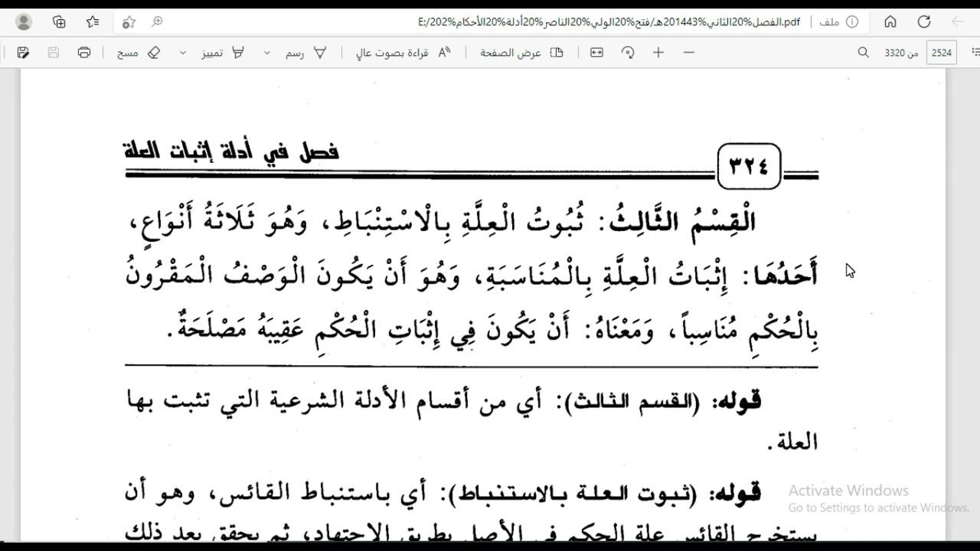Expand the Highlight tool options arrow

[183, 53]
